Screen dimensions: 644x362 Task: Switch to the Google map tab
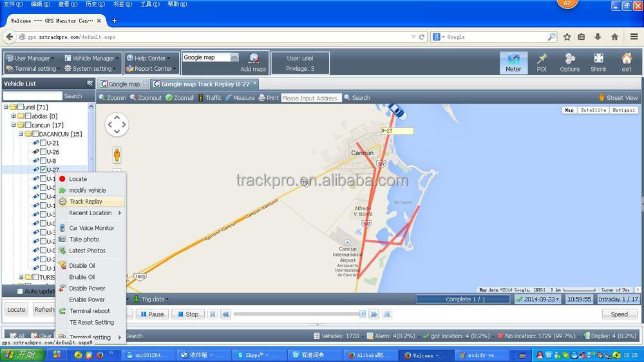tap(123, 84)
